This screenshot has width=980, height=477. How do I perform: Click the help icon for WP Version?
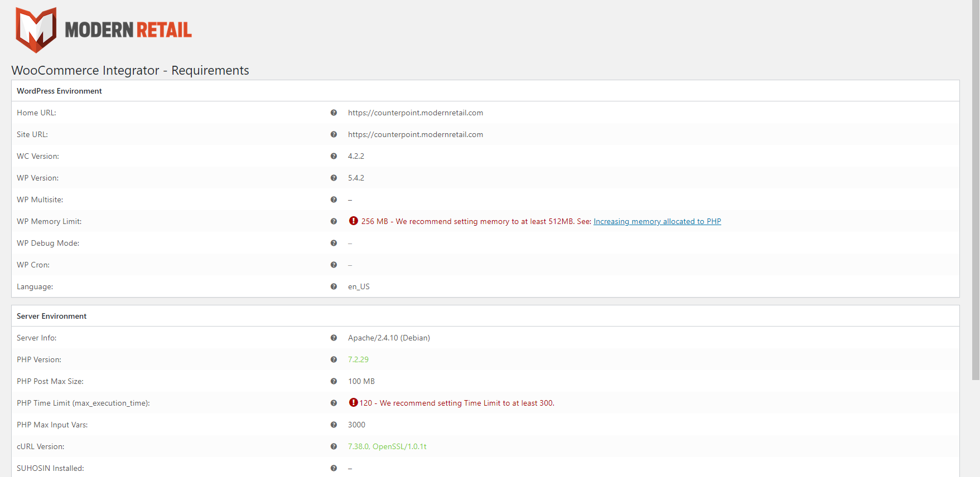334,178
